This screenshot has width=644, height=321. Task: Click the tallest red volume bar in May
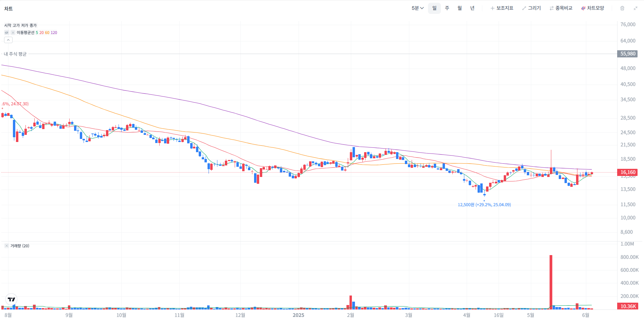pos(551,282)
